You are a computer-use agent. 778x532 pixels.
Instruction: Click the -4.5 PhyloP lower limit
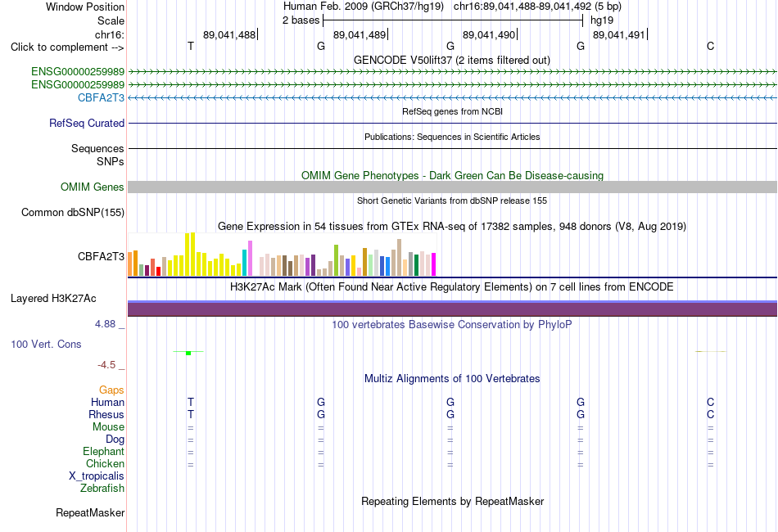pos(106,365)
